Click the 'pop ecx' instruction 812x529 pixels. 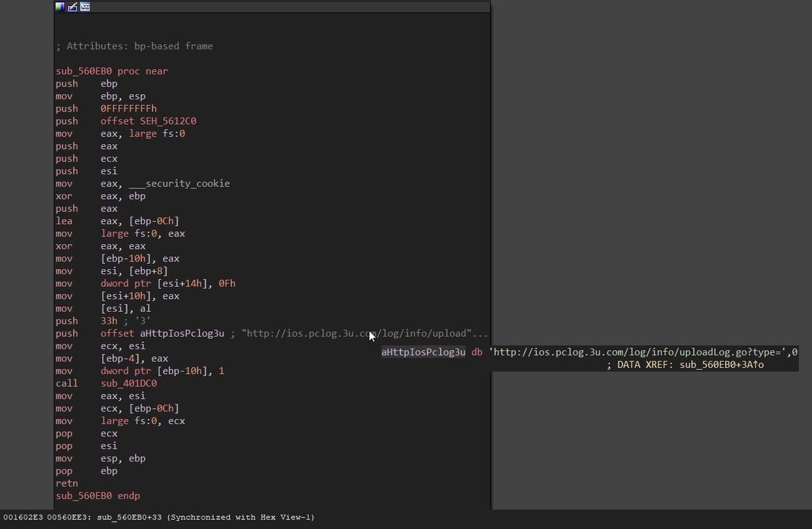click(x=87, y=434)
